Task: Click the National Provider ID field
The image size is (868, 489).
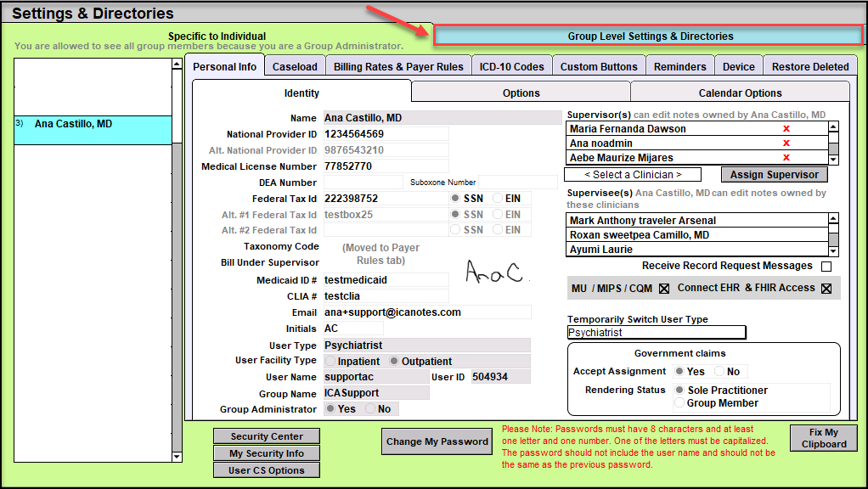Action: (x=386, y=134)
